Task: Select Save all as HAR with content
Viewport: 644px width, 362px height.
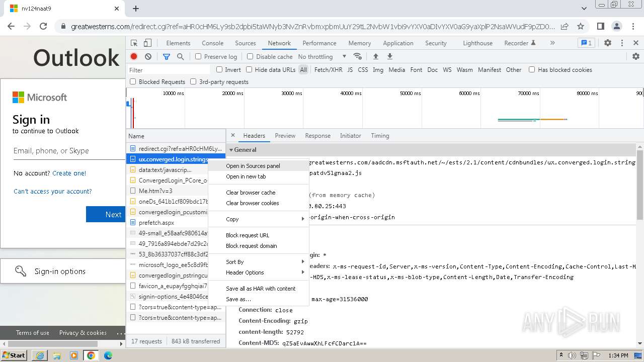Action: pos(259,289)
